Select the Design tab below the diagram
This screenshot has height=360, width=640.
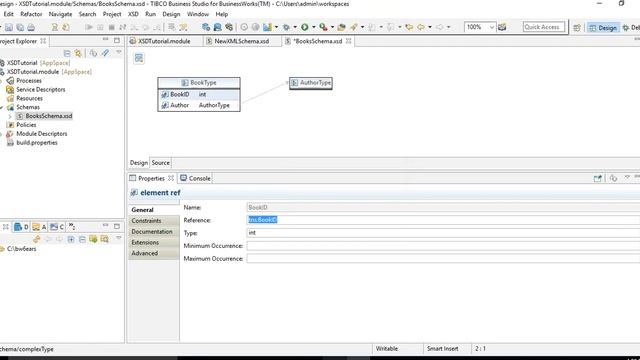pyautogui.click(x=139, y=162)
